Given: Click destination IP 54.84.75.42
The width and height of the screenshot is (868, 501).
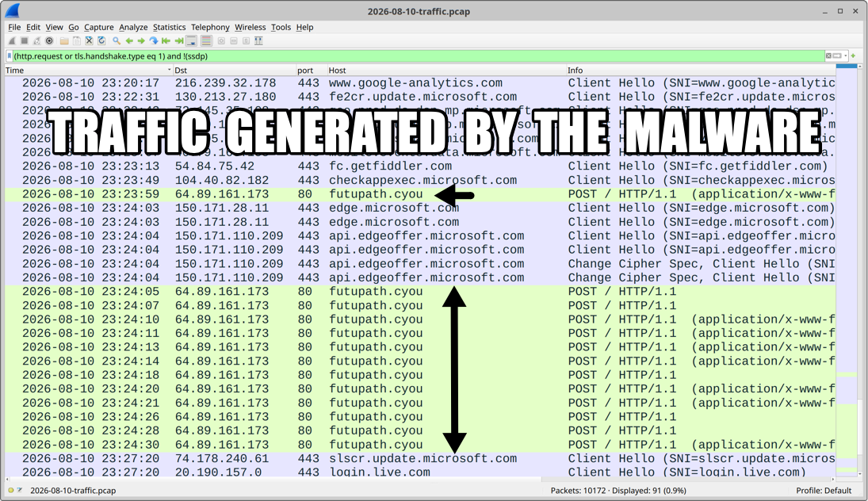Looking at the screenshot, I should pos(215,166).
